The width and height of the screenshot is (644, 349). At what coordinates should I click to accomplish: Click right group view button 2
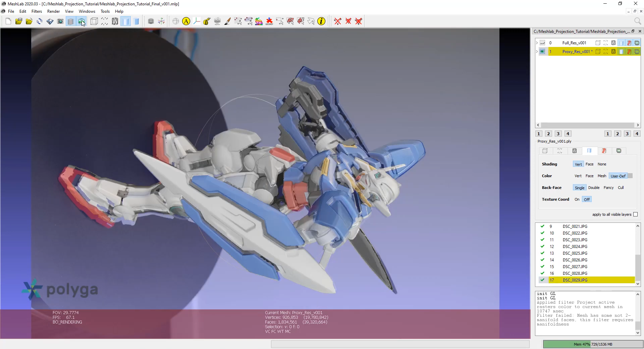click(x=618, y=134)
